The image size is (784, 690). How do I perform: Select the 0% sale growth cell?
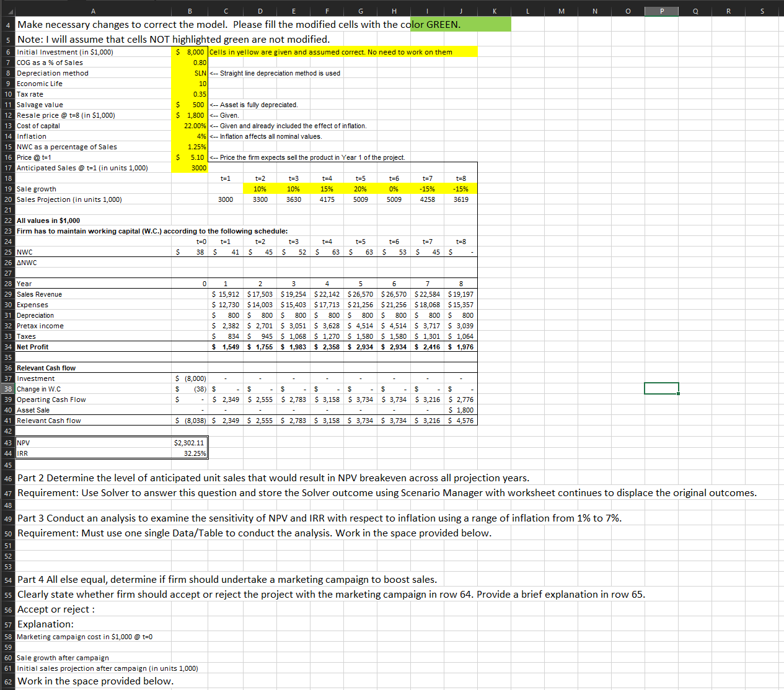[x=394, y=189]
